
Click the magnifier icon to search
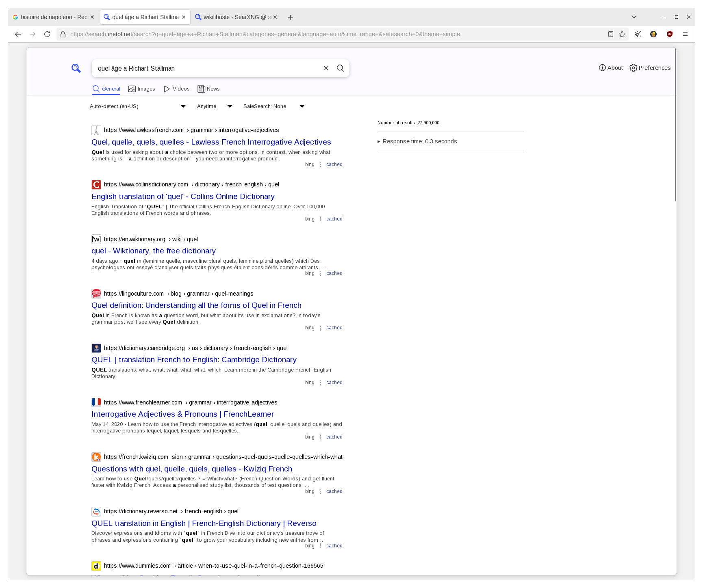pos(340,68)
